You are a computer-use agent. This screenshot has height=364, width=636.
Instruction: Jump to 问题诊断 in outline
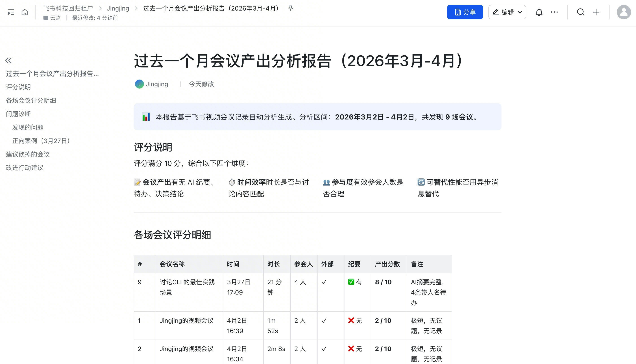coord(18,114)
